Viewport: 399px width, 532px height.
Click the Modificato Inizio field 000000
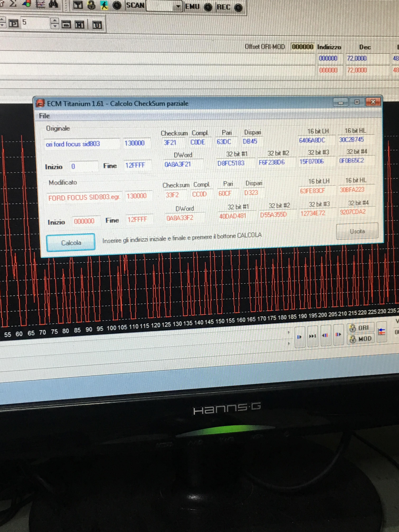[86, 221]
